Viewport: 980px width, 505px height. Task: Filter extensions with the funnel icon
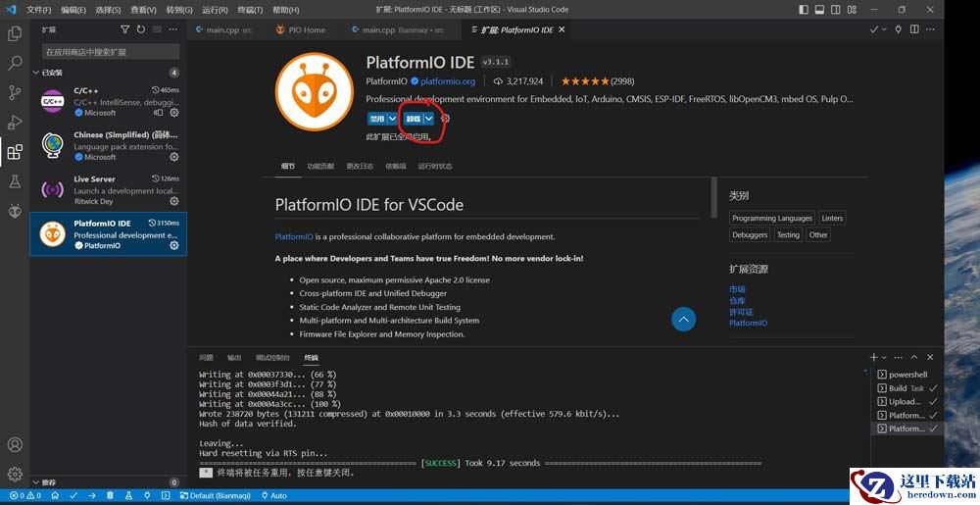[x=125, y=29]
